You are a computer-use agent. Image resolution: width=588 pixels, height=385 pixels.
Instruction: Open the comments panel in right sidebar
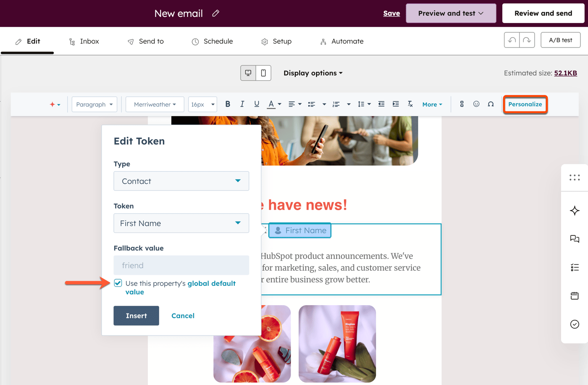tap(575, 239)
